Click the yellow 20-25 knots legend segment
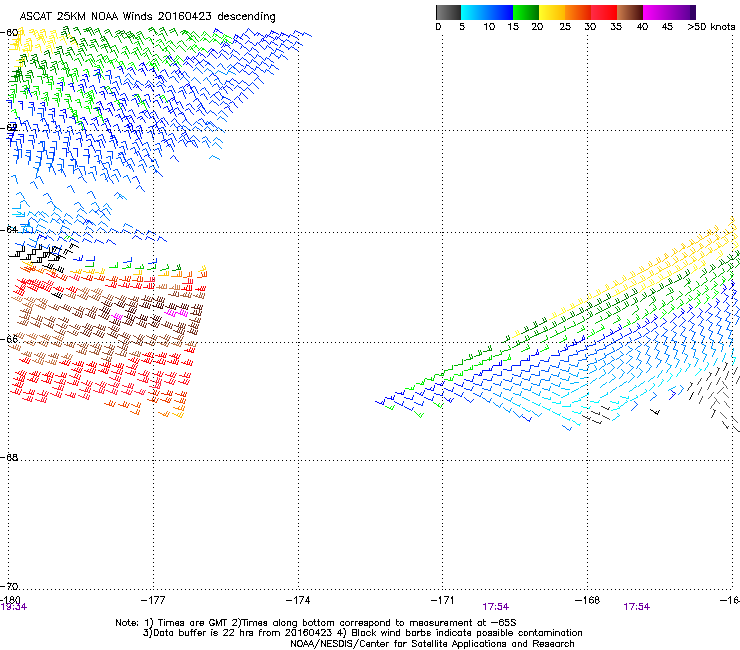 click(552, 12)
